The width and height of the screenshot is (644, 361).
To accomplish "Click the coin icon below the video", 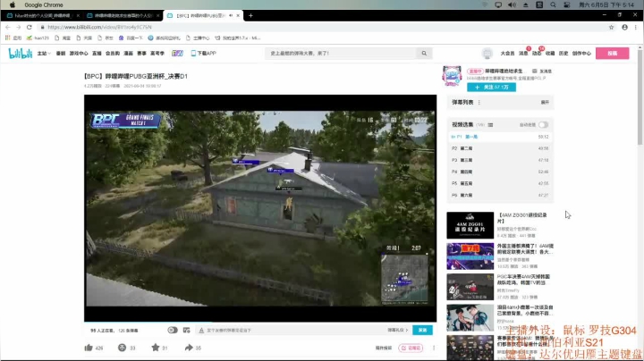I will coord(122,348).
